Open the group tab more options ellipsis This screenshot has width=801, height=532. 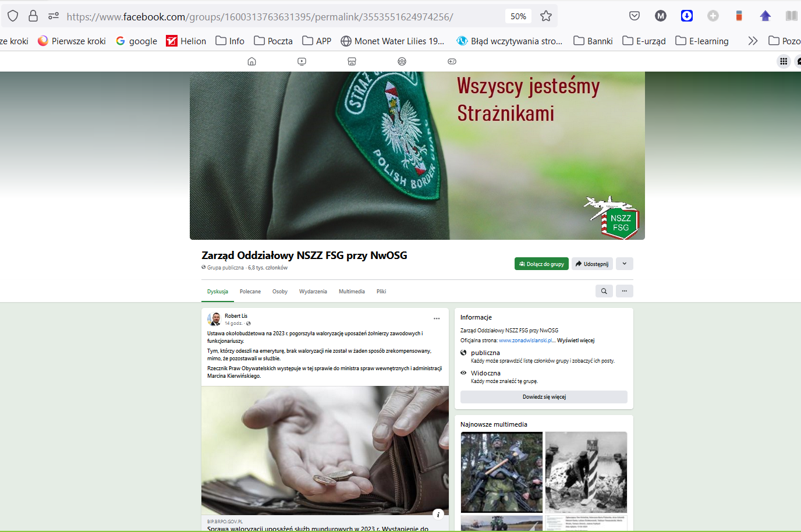point(624,291)
